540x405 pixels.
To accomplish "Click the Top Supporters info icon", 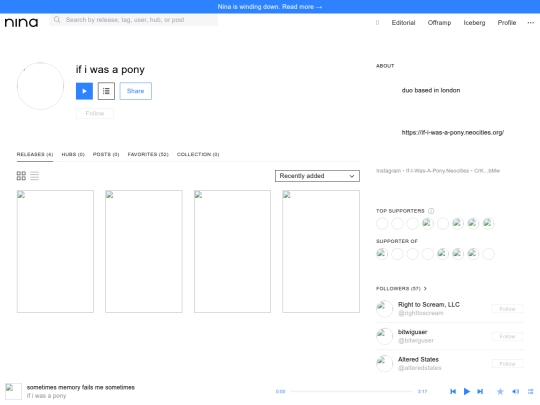I will click(x=431, y=211).
